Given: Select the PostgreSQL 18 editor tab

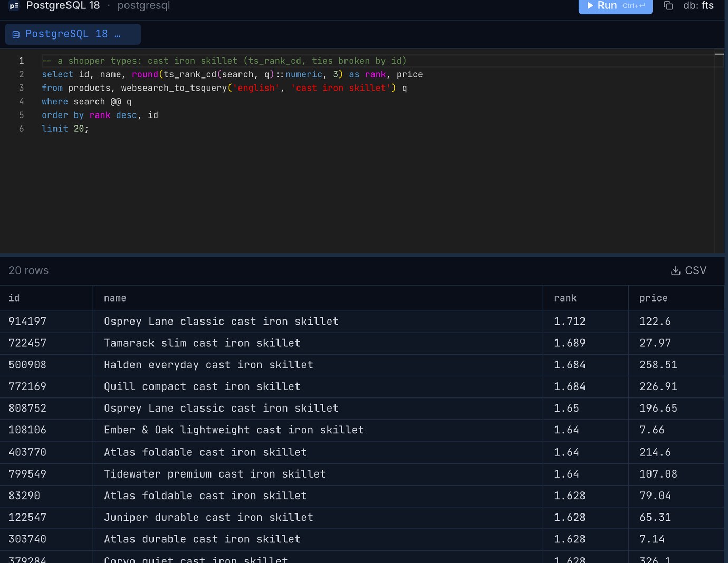Looking at the screenshot, I should (x=73, y=34).
